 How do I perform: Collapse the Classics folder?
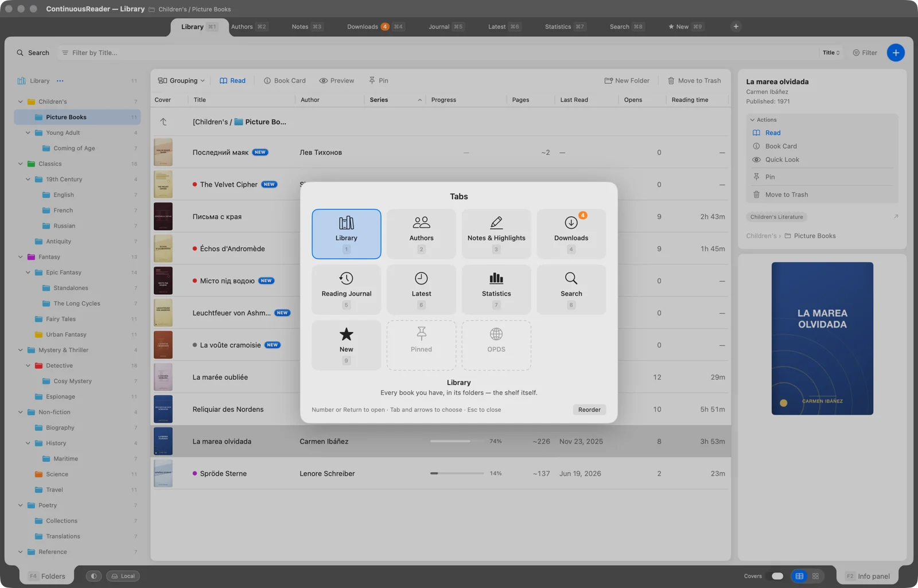(x=21, y=163)
